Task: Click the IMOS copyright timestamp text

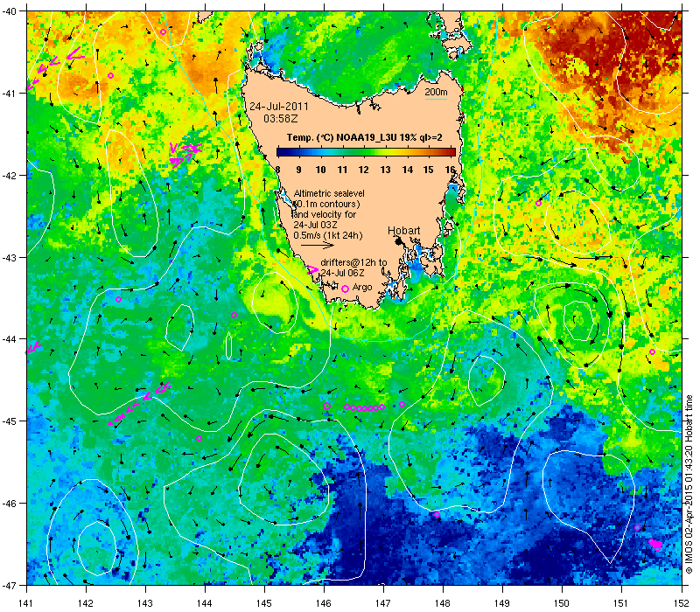Action: coord(689,485)
